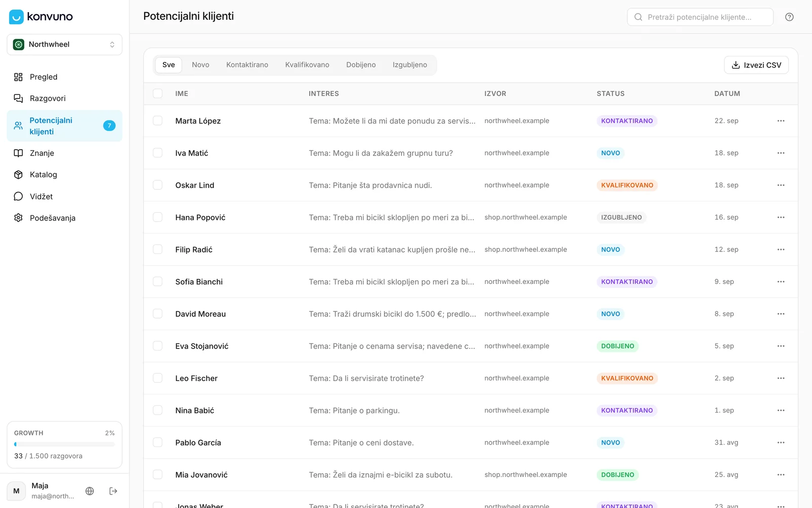
Task: Click the Growth usage progress bar
Action: click(x=64, y=444)
